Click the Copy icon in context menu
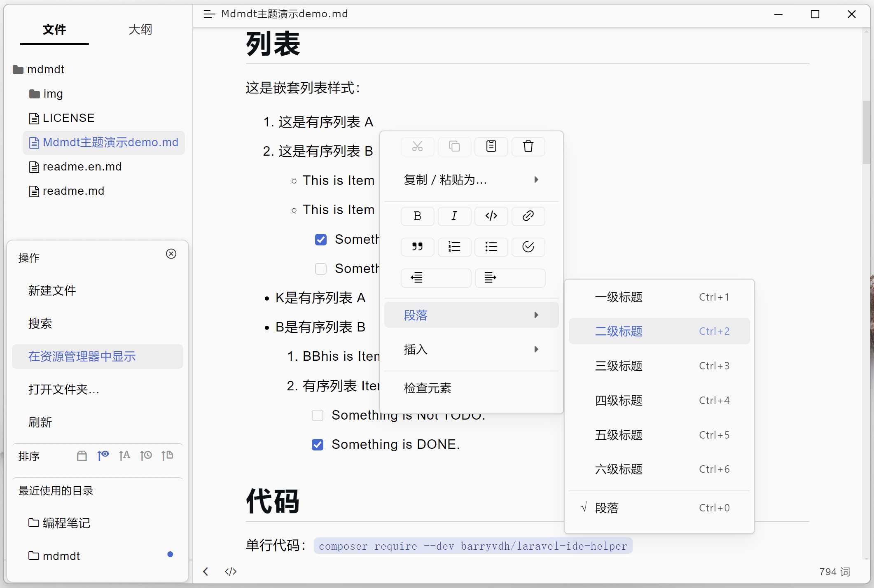Viewport: 874px width, 588px height. 454,147
